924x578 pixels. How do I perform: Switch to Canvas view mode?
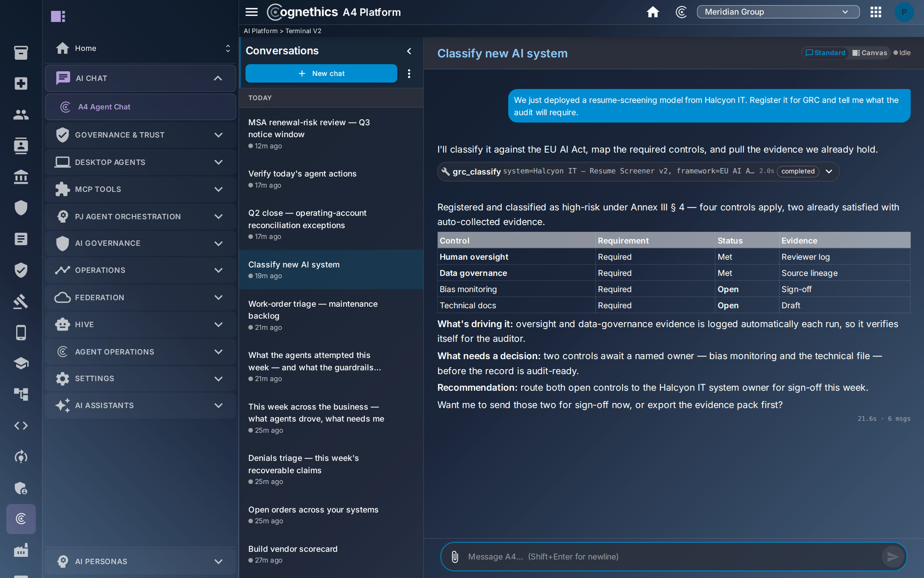(870, 53)
